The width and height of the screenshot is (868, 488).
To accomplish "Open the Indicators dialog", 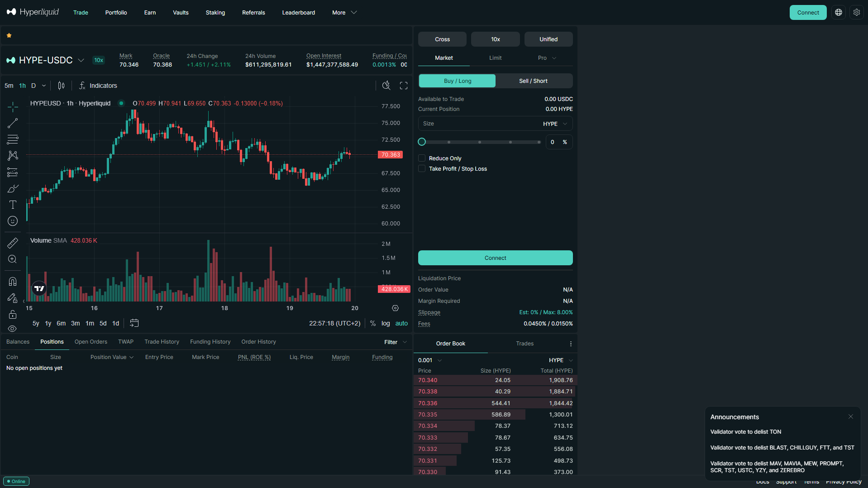I will pos(98,86).
